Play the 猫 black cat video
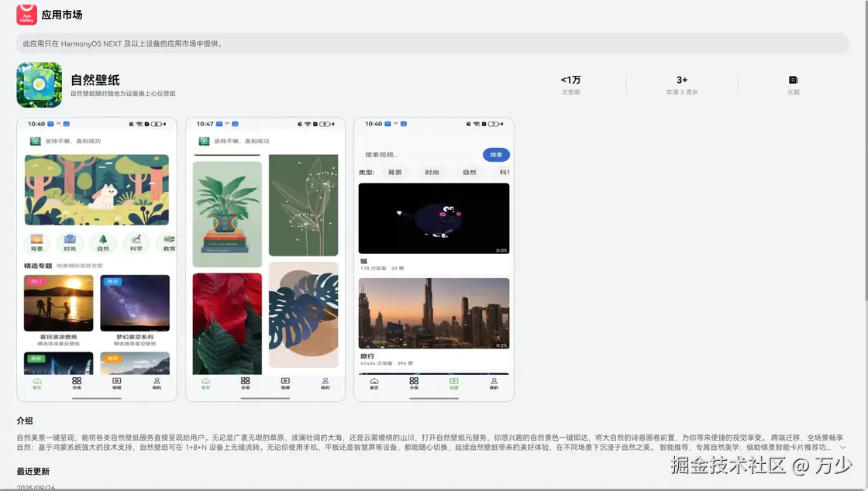This screenshot has height=491, width=868. (434, 218)
